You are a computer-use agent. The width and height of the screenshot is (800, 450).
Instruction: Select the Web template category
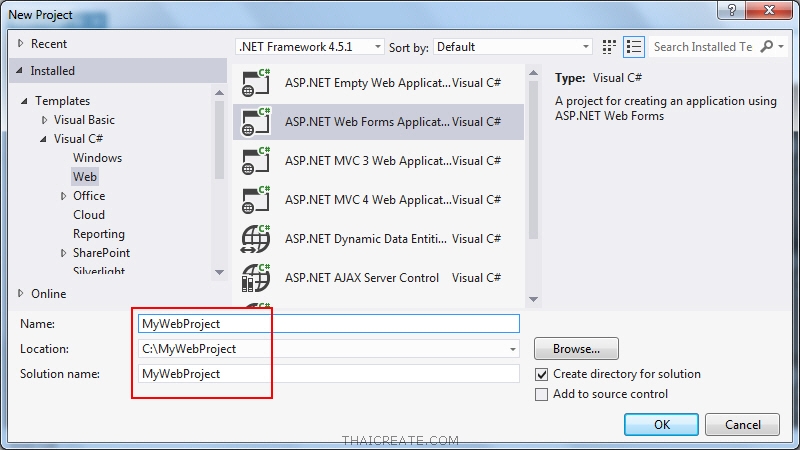[85, 177]
